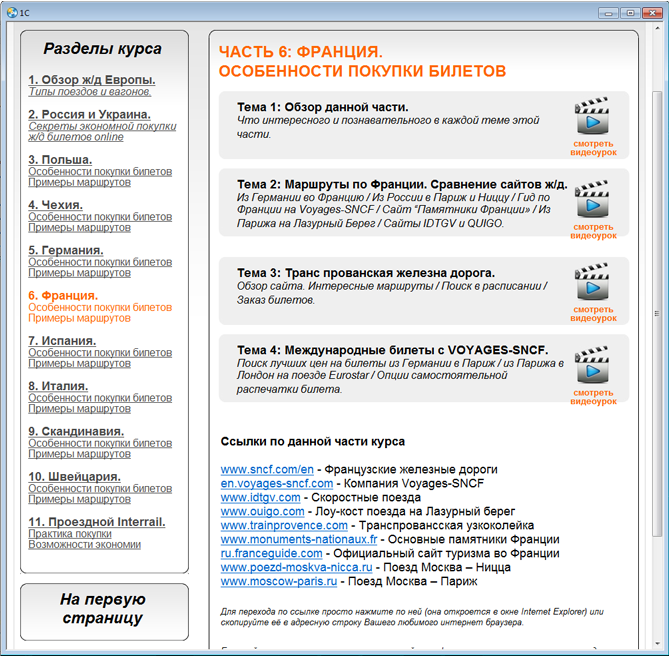Open the www.sncf.com/en link
Screen dimensions: 669x656
(x=267, y=470)
